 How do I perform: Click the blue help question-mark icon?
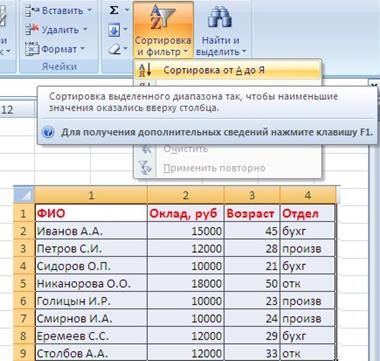click(48, 132)
